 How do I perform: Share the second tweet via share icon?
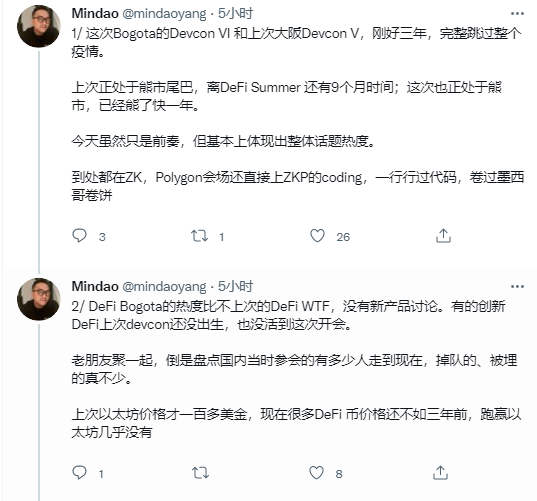coord(440,473)
